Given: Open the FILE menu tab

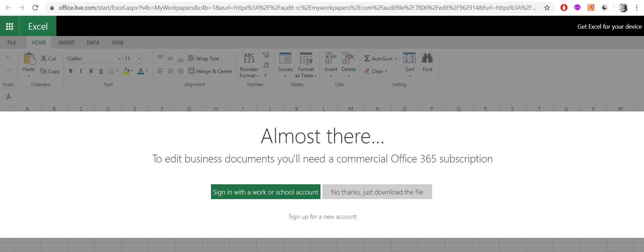Looking at the screenshot, I should click(x=12, y=42).
